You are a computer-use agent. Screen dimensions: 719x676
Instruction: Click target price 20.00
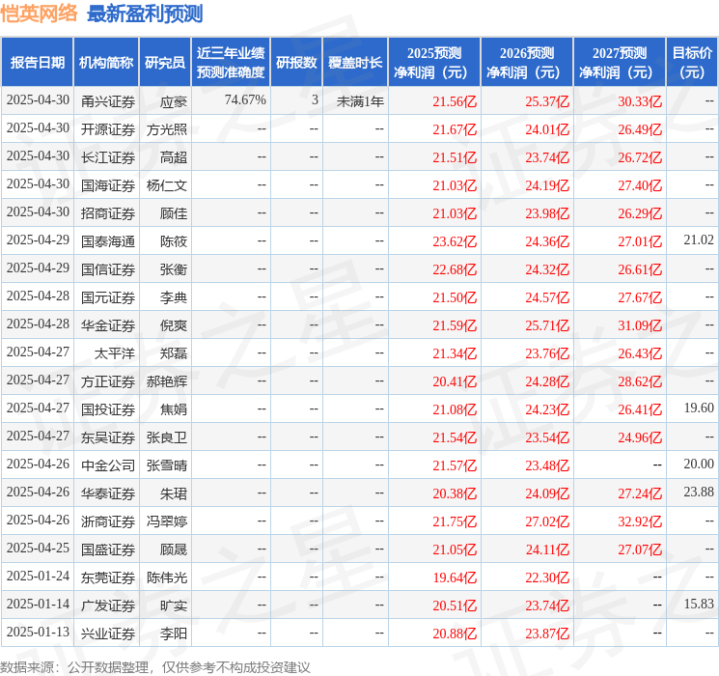point(698,464)
